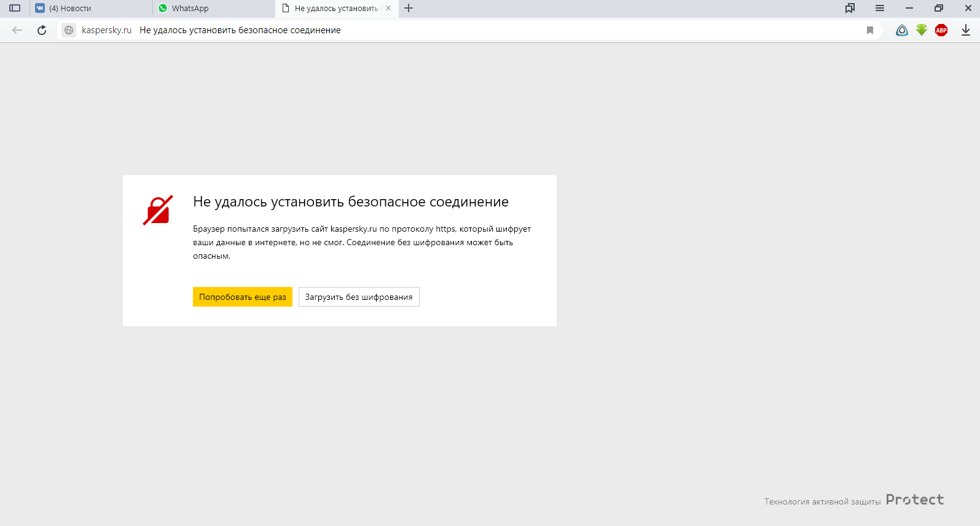
Task: Open the browser hamburger menu
Action: click(880, 8)
